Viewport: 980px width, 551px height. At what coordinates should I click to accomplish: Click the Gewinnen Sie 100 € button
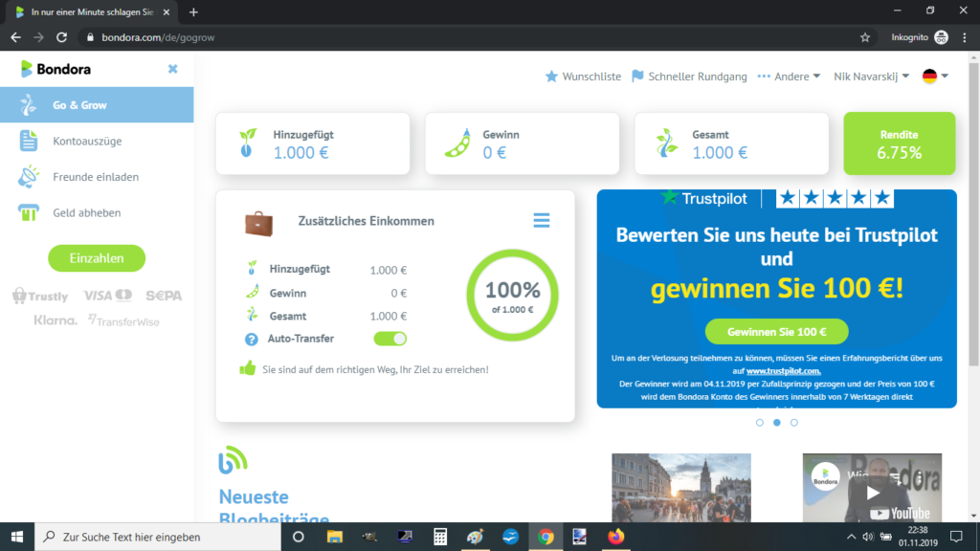click(x=777, y=332)
